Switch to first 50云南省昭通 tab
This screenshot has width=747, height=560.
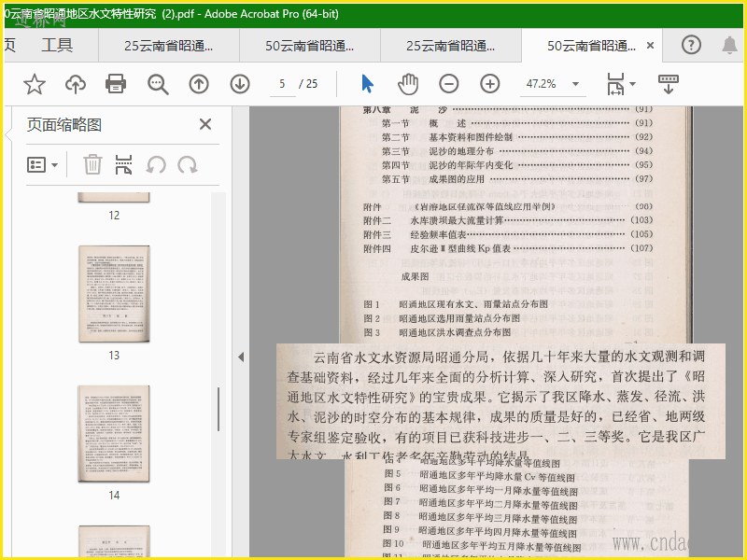point(310,46)
